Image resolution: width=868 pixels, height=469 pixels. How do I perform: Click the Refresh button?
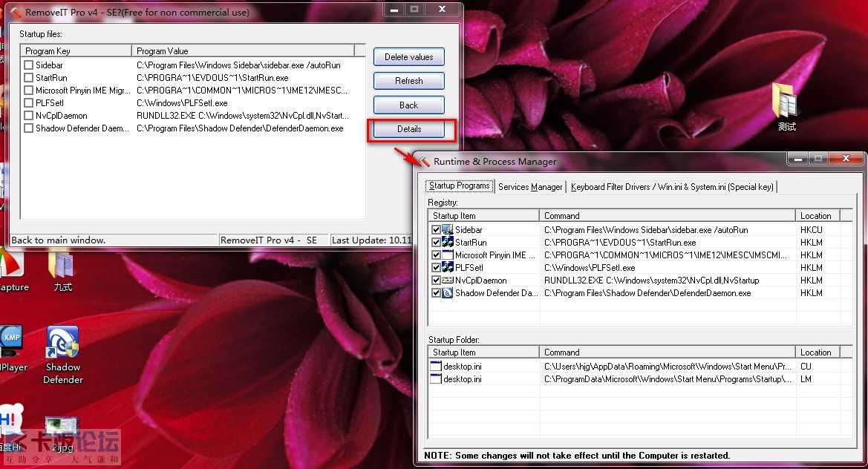[408, 81]
